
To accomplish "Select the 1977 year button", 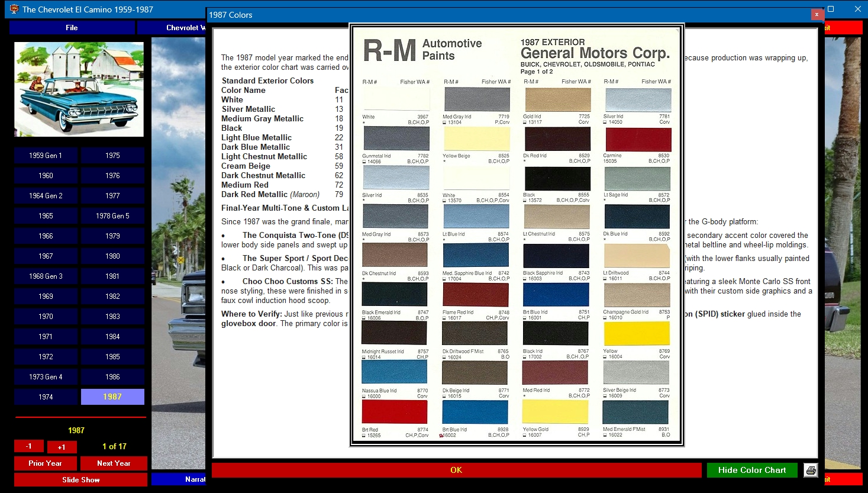I will pos(112,196).
